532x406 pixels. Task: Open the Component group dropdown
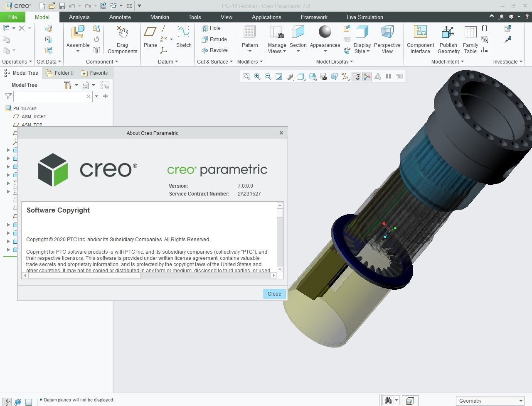coord(102,62)
